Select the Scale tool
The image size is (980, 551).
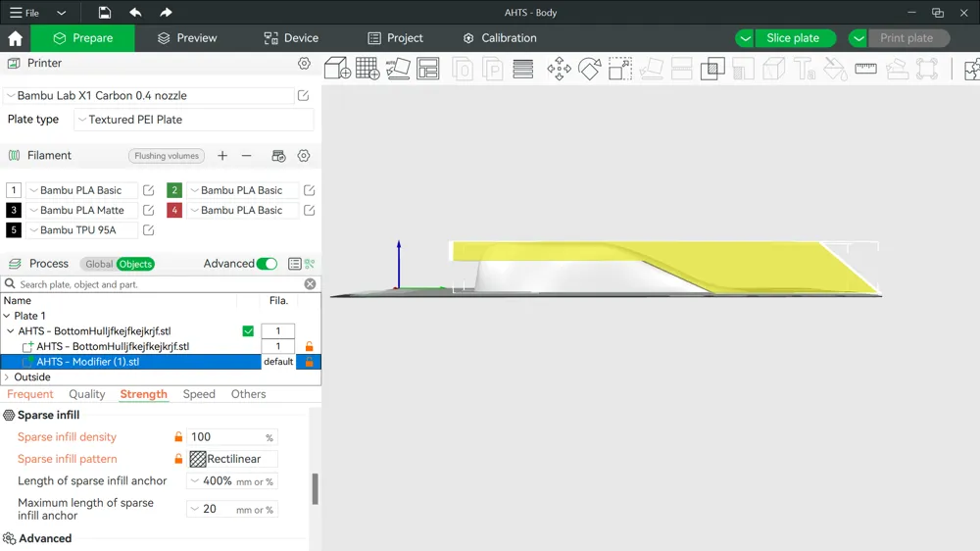click(x=620, y=68)
